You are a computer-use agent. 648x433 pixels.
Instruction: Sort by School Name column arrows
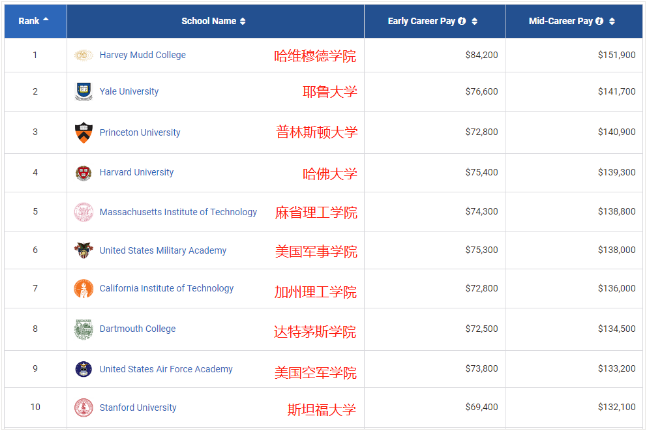[x=243, y=21]
